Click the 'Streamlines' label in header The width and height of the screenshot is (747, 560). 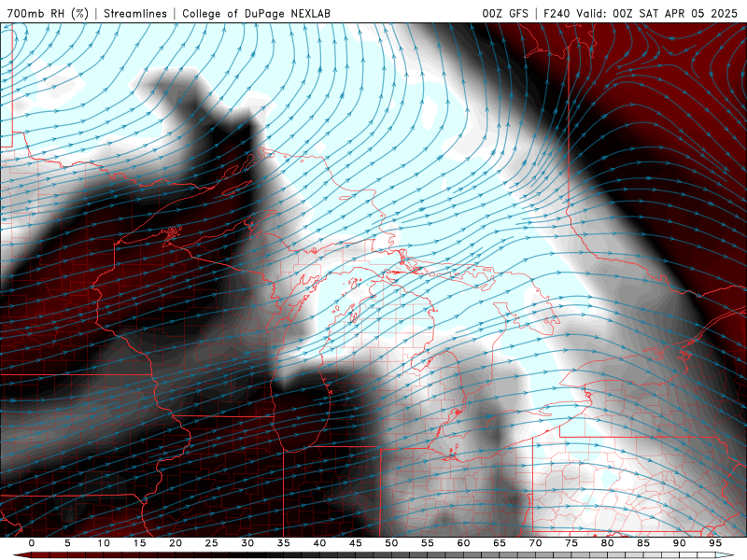click(135, 13)
